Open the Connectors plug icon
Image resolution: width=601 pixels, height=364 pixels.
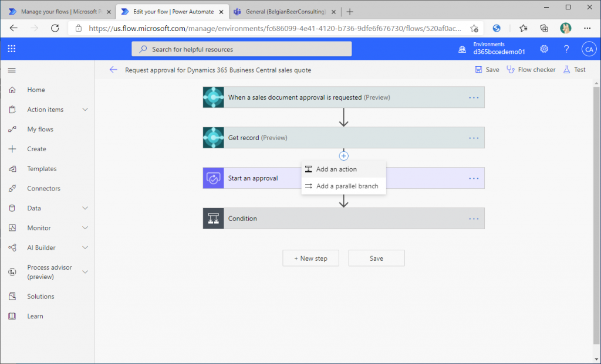(x=12, y=188)
